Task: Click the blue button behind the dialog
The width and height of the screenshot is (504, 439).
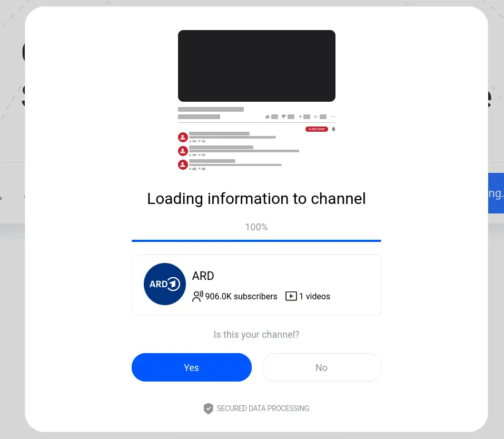Action: tap(496, 193)
